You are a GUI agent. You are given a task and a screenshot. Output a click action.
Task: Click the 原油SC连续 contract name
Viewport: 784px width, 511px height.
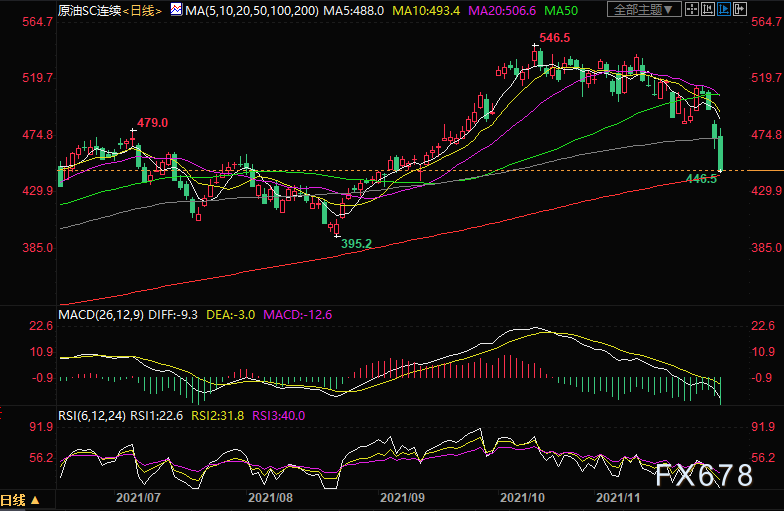(x=90, y=10)
